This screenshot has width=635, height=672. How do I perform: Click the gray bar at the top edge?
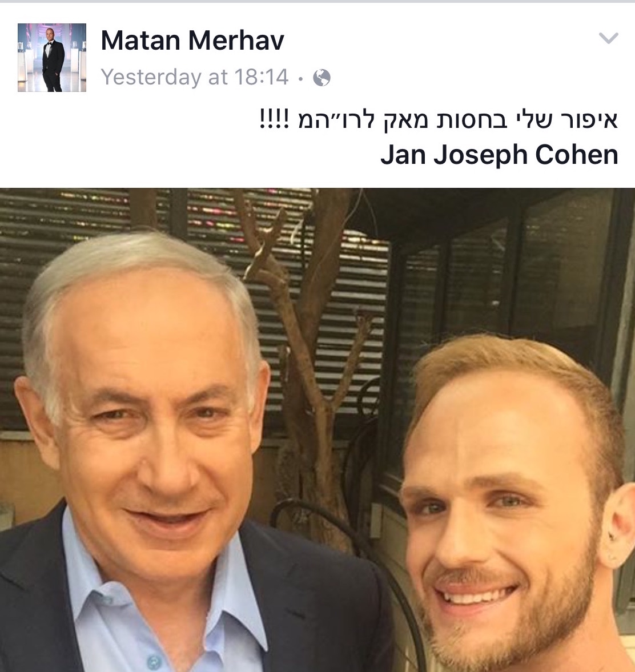pos(317,1)
